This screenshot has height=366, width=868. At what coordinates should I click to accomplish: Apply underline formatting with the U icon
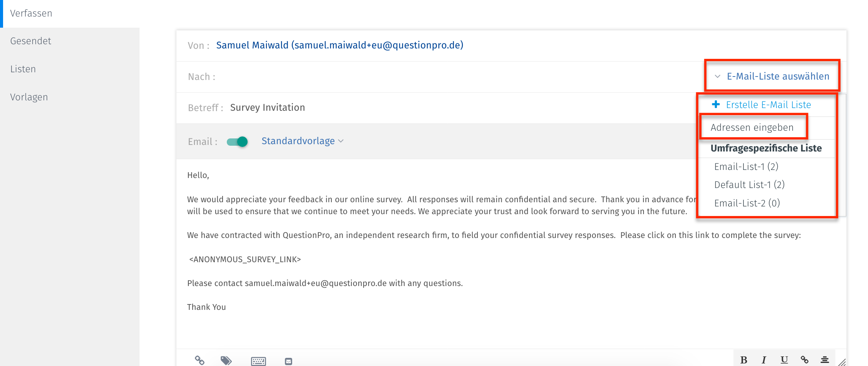point(784,360)
